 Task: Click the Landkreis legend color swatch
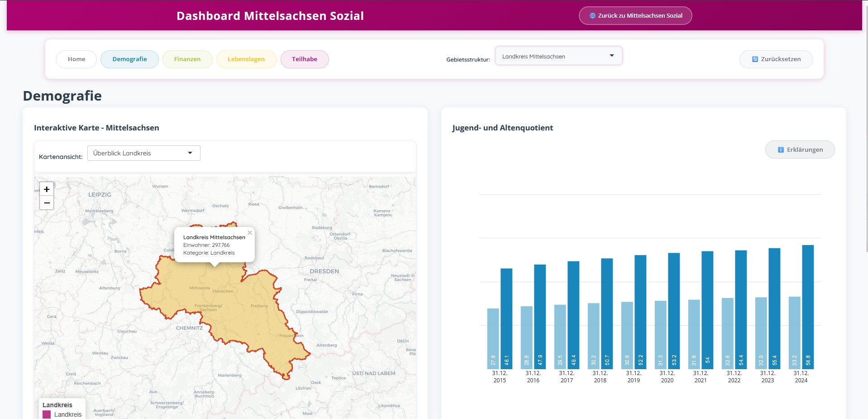[47, 414]
